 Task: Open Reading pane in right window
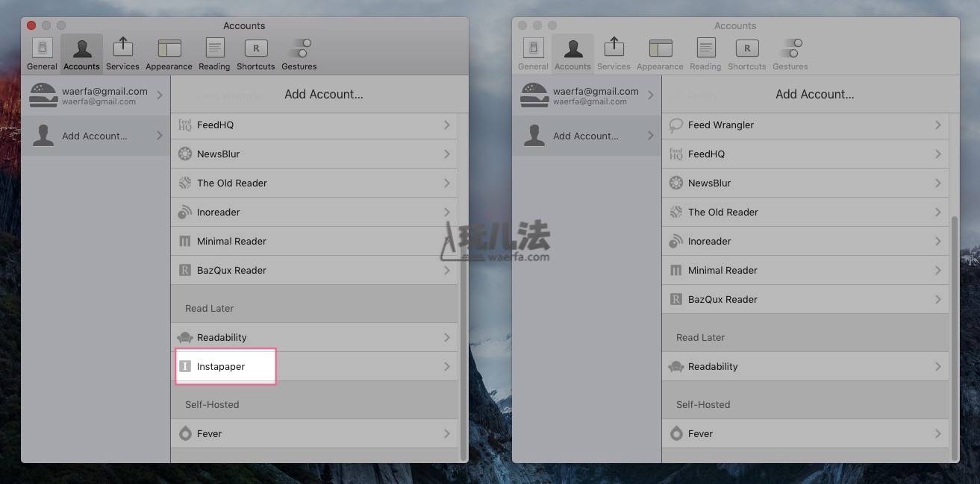pos(705,54)
